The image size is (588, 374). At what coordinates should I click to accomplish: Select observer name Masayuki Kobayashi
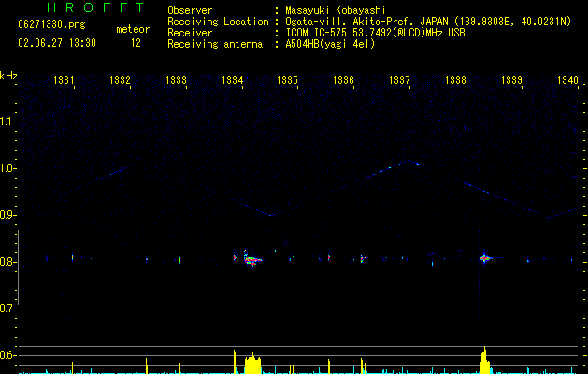336,10
